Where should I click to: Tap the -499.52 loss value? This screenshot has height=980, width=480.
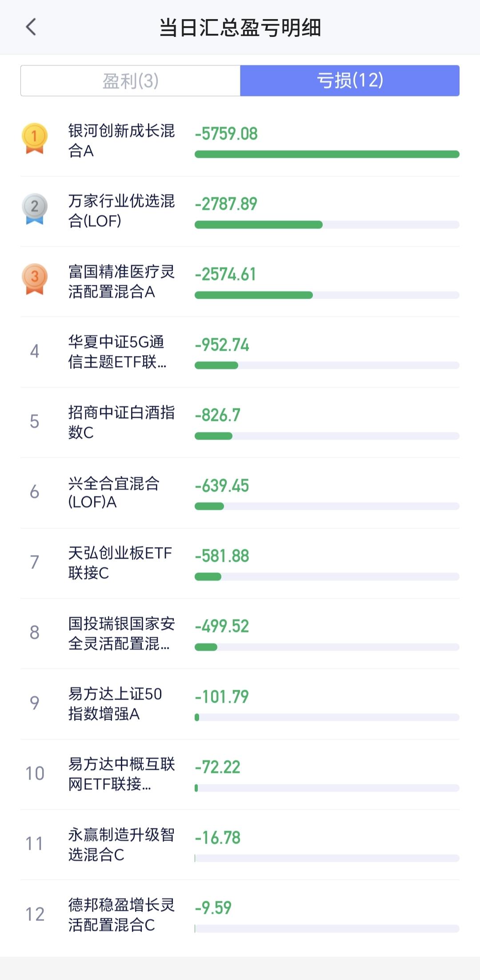click(222, 626)
